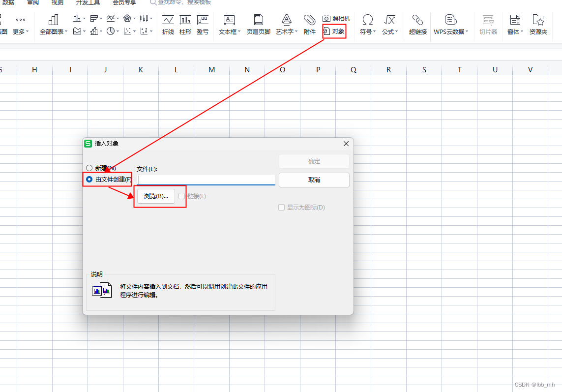Expand the bar chart dropdown arrow
The width and height of the screenshot is (562, 392).
click(x=101, y=18)
